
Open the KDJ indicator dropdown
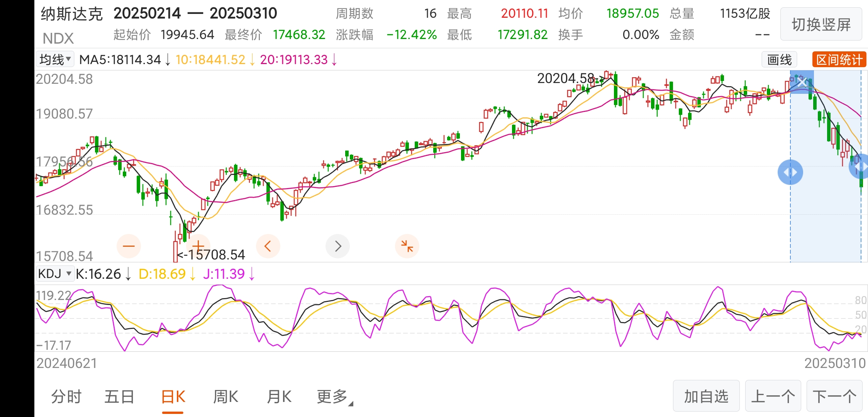(54, 274)
